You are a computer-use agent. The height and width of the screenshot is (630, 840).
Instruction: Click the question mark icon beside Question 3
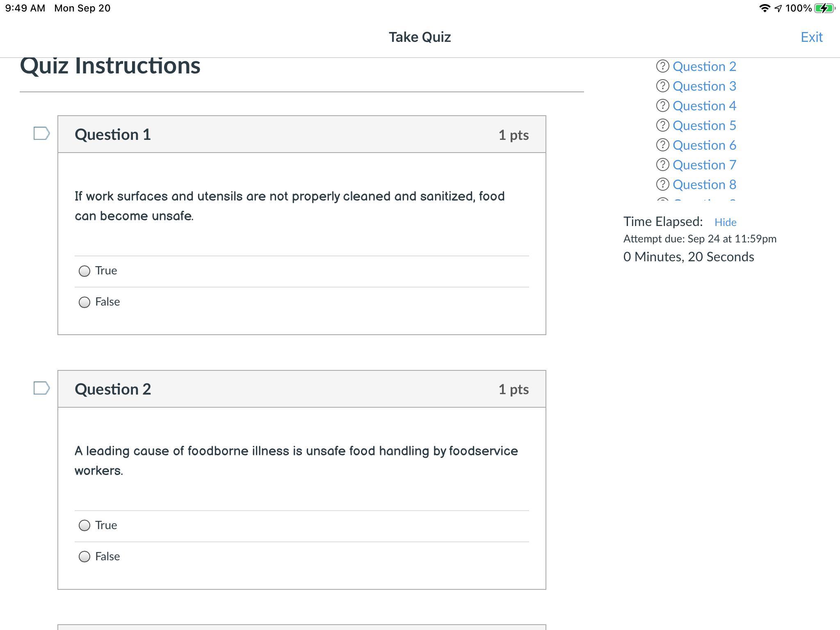tap(662, 86)
